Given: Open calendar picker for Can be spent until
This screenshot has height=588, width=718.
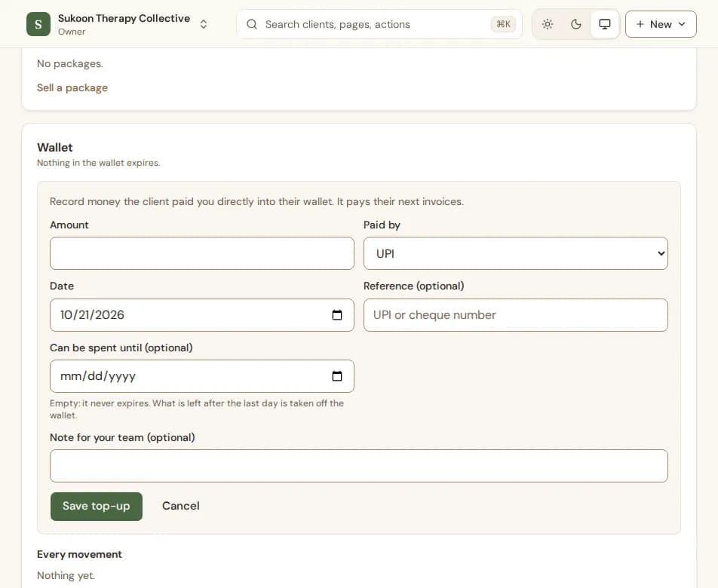Looking at the screenshot, I should pyautogui.click(x=337, y=376).
